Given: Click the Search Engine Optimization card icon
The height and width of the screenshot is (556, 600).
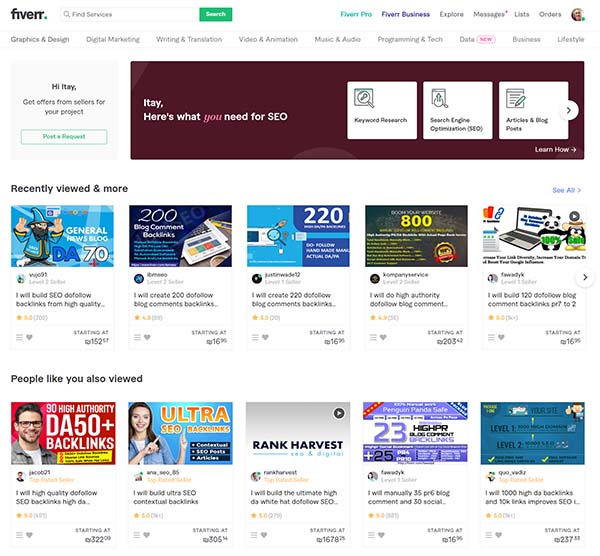Looking at the screenshot, I should point(439,98).
